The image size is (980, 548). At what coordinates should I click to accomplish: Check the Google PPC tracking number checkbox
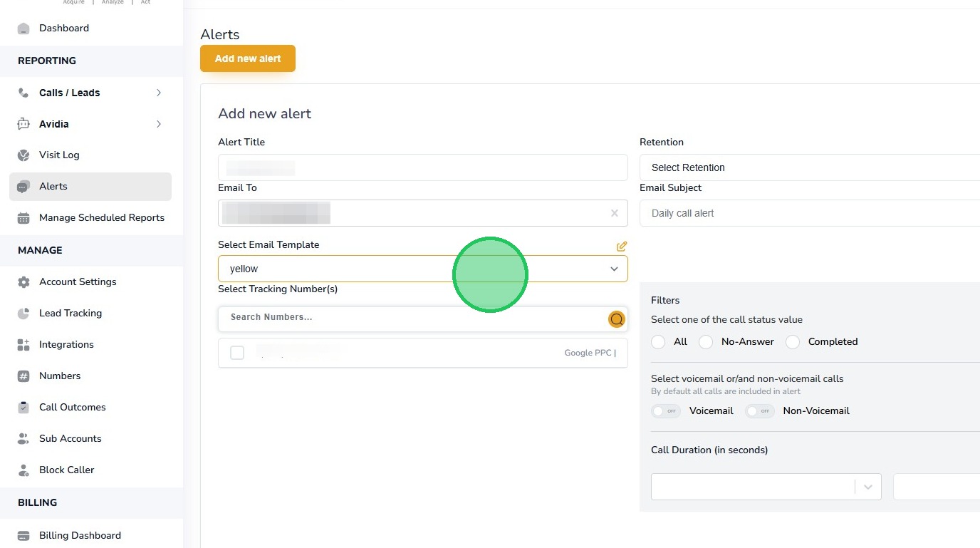[237, 353]
